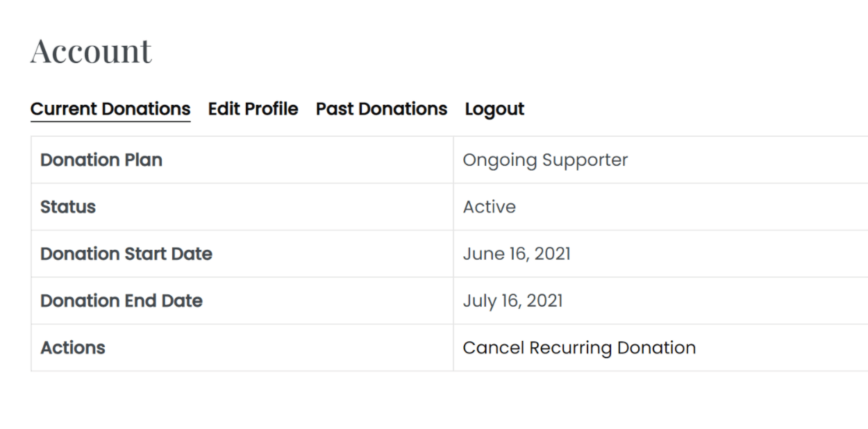Click the Donation Start Date label
This screenshot has height=429, width=868.
tap(126, 253)
